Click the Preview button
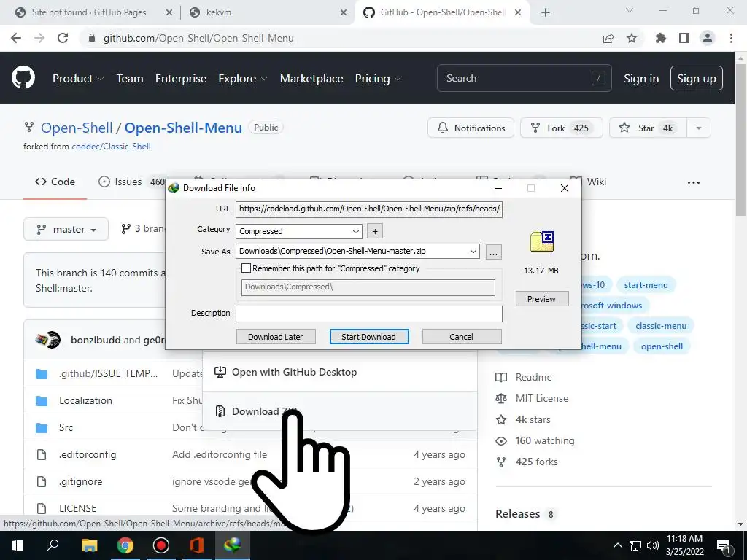The width and height of the screenshot is (747, 560). coord(542,299)
